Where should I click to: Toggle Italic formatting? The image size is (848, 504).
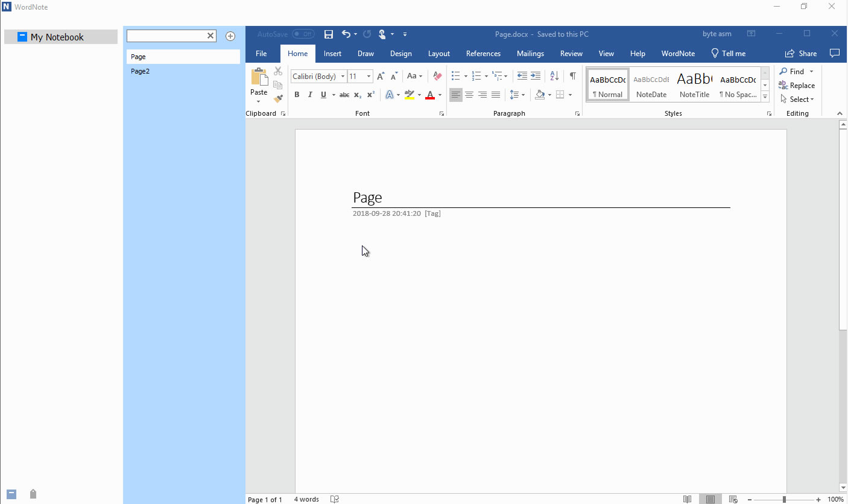(x=310, y=95)
